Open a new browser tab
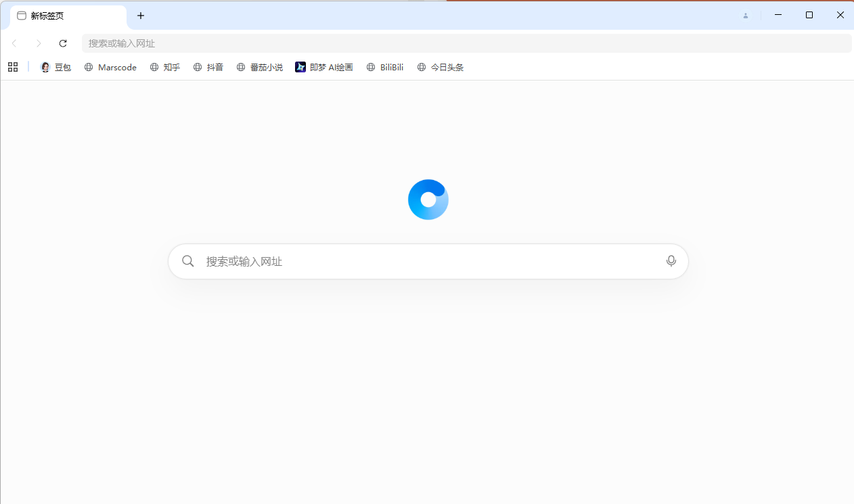The width and height of the screenshot is (854, 504). tap(141, 16)
